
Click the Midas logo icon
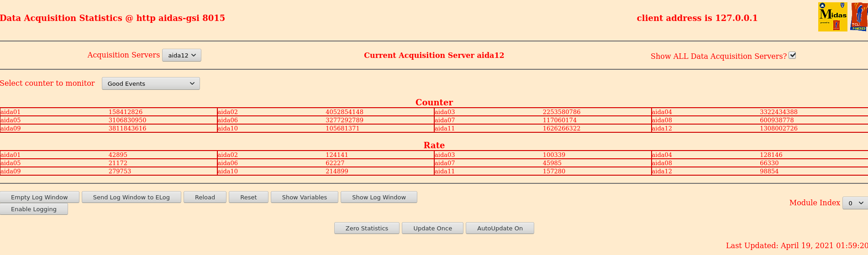coord(832,17)
